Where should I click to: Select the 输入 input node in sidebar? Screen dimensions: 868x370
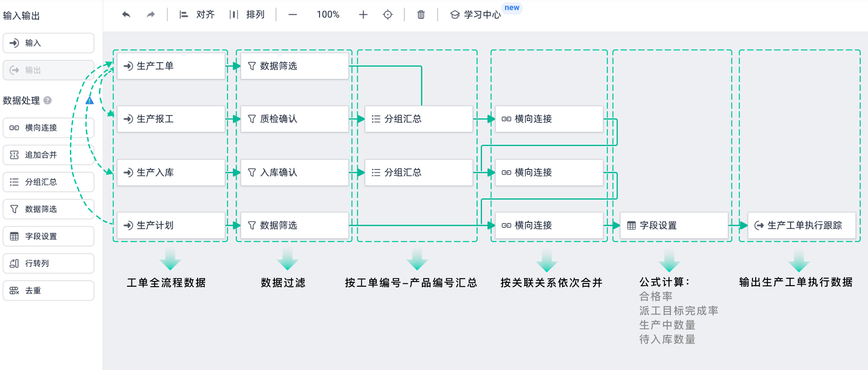(x=49, y=43)
